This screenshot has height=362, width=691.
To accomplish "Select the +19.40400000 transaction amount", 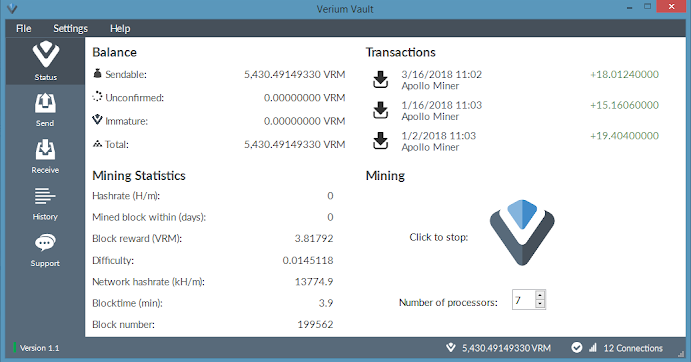I will (x=624, y=135).
